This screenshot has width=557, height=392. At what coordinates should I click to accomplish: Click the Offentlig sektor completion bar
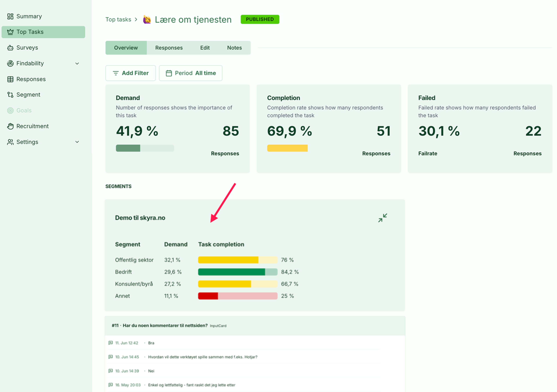(x=238, y=260)
